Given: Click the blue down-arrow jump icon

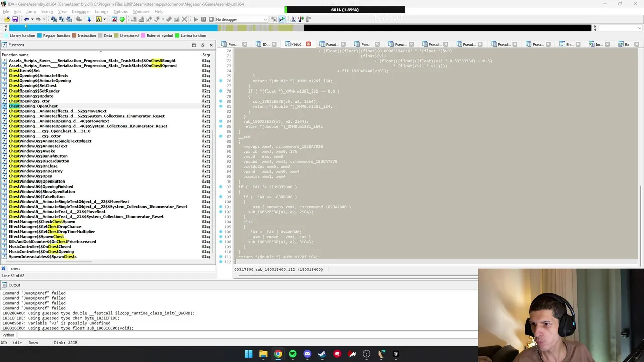Looking at the screenshot, I should (x=89, y=19).
